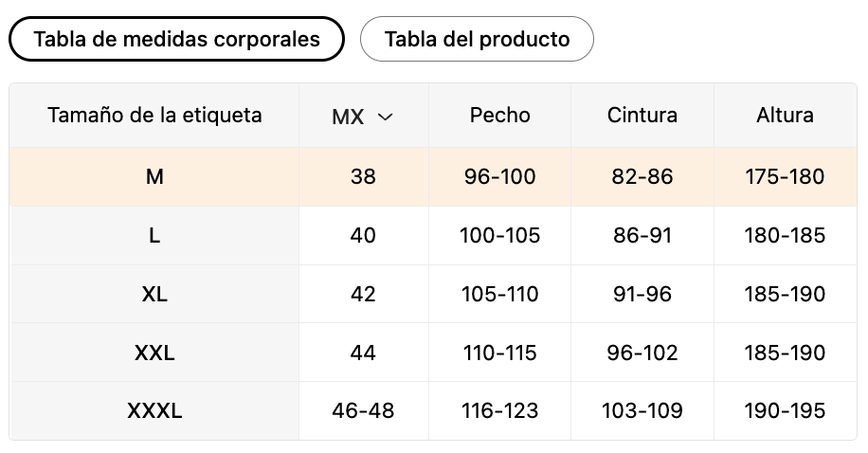868x453 pixels.
Task: Click the 190-195 height cell
Action: coord(785,411)
